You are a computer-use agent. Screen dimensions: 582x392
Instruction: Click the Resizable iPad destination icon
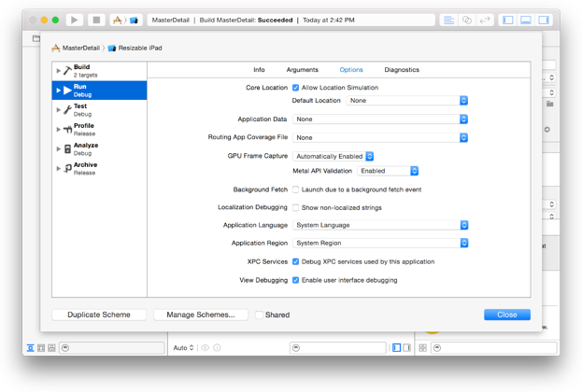coord(112,49)
